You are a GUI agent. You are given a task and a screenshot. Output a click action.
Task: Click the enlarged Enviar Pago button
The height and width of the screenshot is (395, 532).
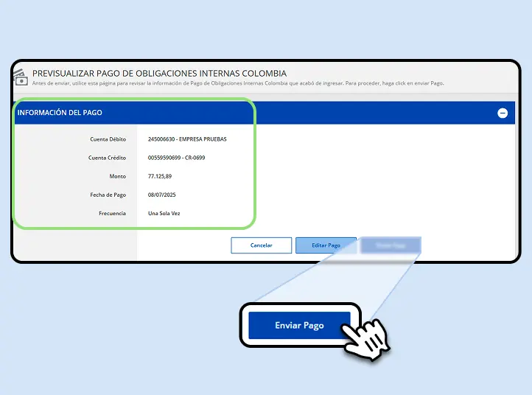tap(300, 326)
